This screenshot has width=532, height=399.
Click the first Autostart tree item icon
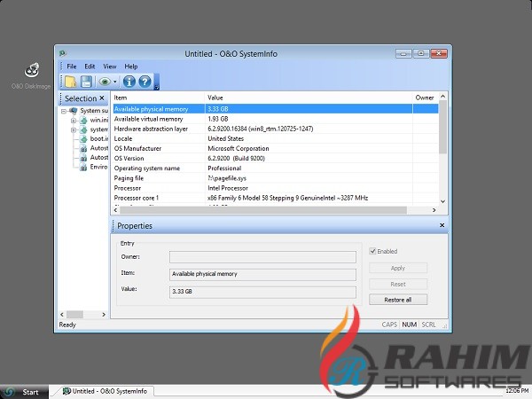pos(83,148)
